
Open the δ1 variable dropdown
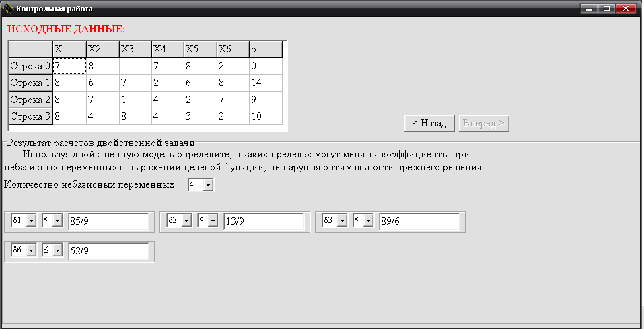click(x=31, y=221)
